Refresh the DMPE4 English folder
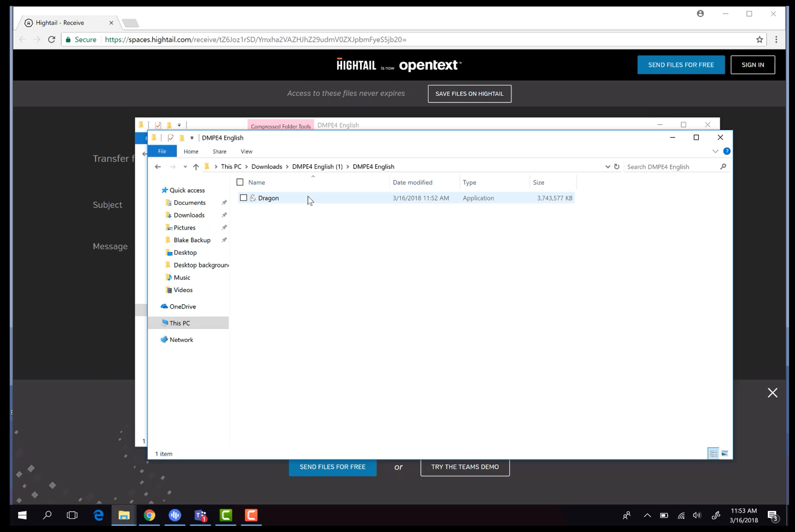Viewport: 795px width, 532px height. 617,167
